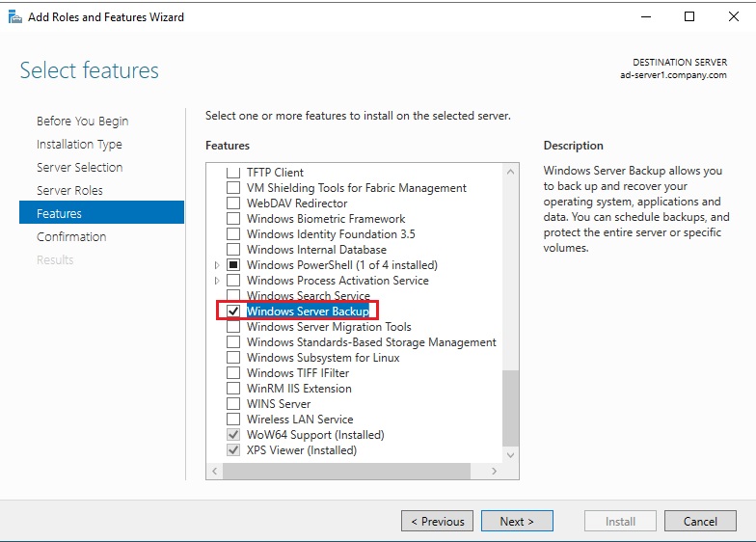Image resolution: width=756 pixels, height=542 pixels.
Task: Click the Next button
Action: pos(517,521)
